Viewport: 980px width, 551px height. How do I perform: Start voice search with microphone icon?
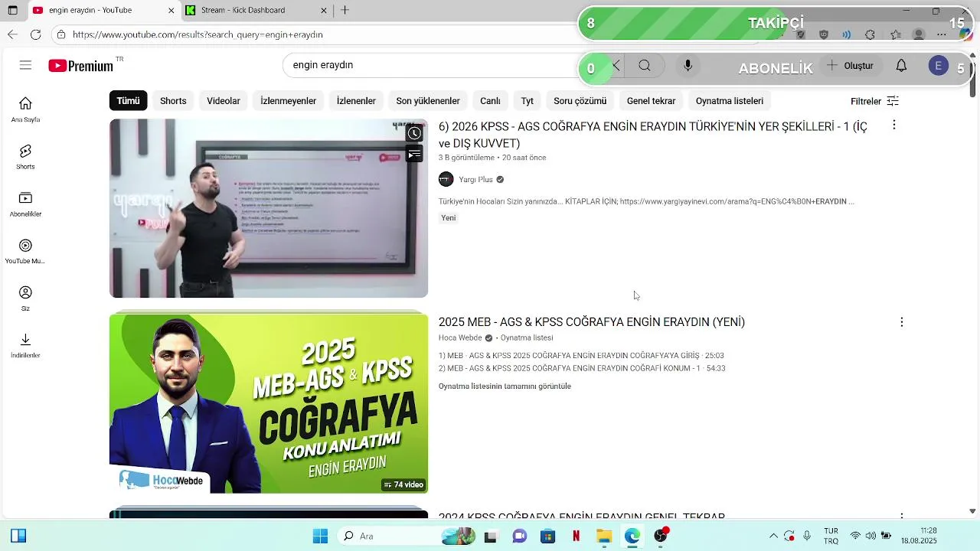coord(688,66)
